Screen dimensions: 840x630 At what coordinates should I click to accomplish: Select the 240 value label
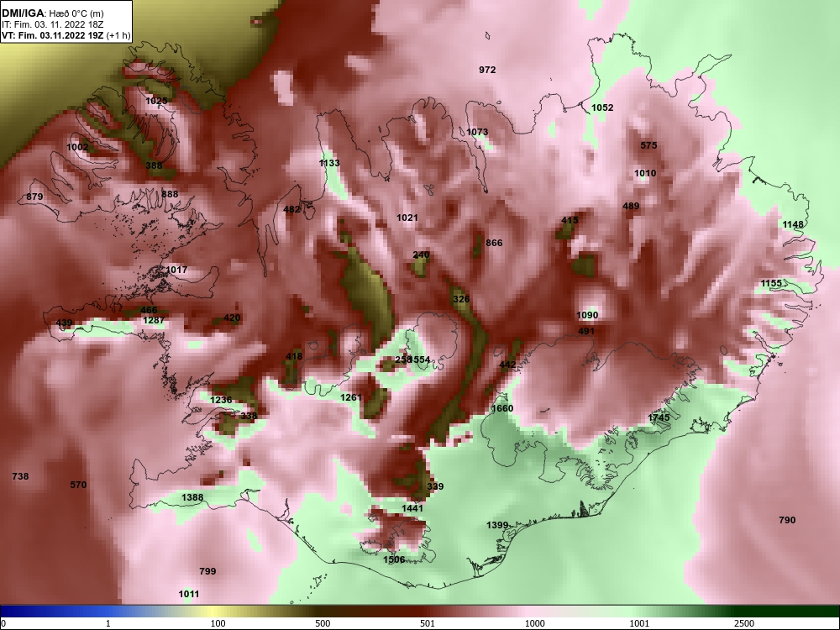pyautogui.click(x=421, y=255)
